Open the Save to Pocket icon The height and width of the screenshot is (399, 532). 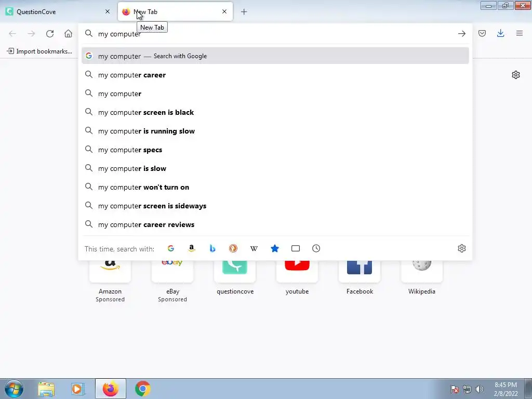coord(482,33)
